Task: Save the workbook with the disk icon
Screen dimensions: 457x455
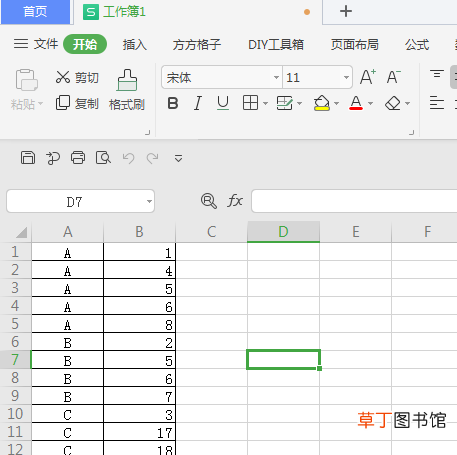Action: click(28, 158)
